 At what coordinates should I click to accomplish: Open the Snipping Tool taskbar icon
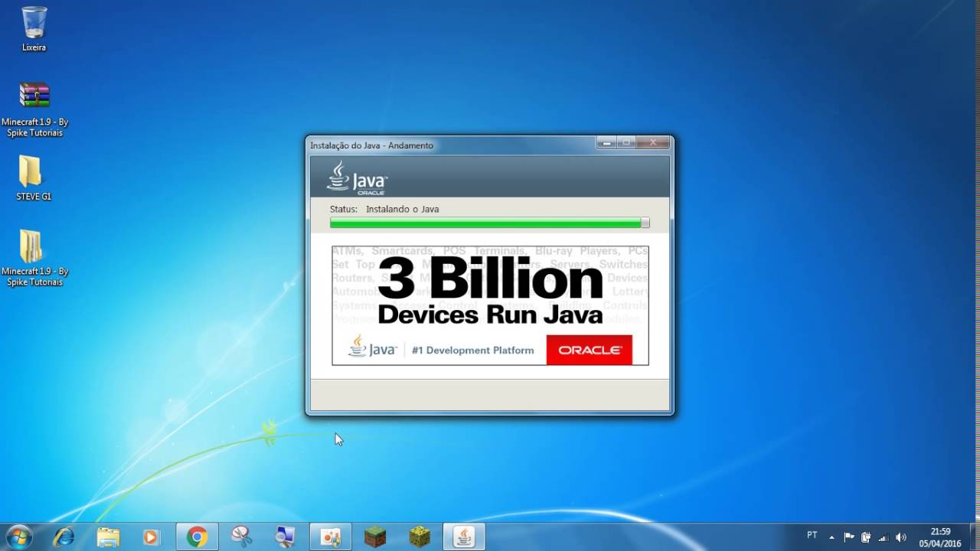click(242, 537)
